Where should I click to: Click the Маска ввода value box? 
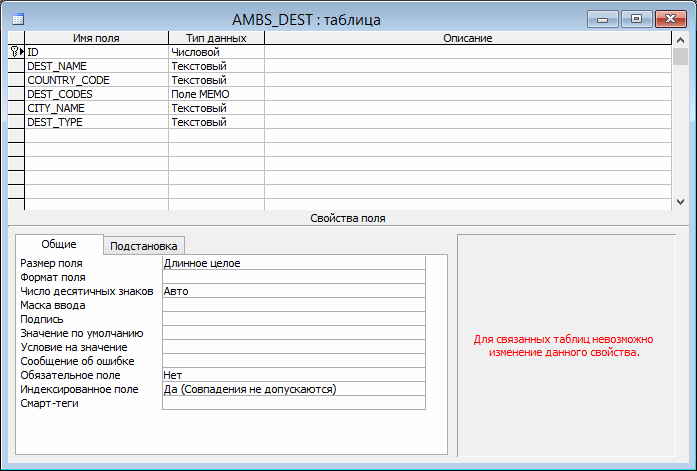click(x=294, y=305)
